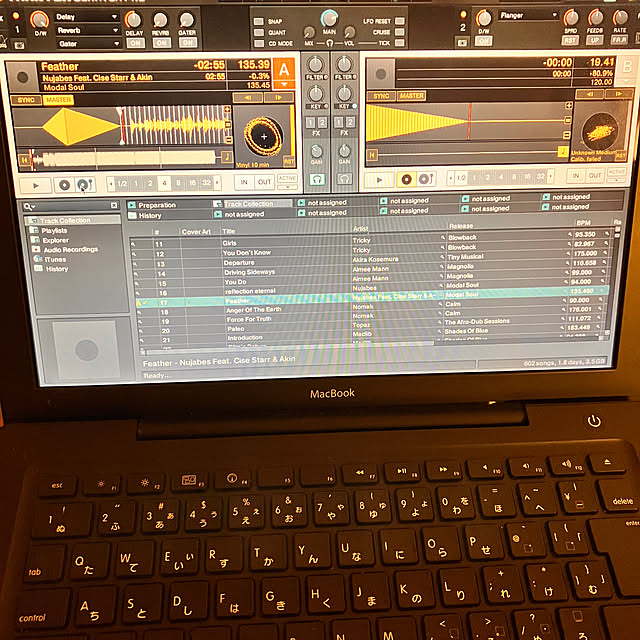This screenshot has height=640, width=640.
Task: Open Deck A letter dropdown arrow
Action: (x=284, y=84)
